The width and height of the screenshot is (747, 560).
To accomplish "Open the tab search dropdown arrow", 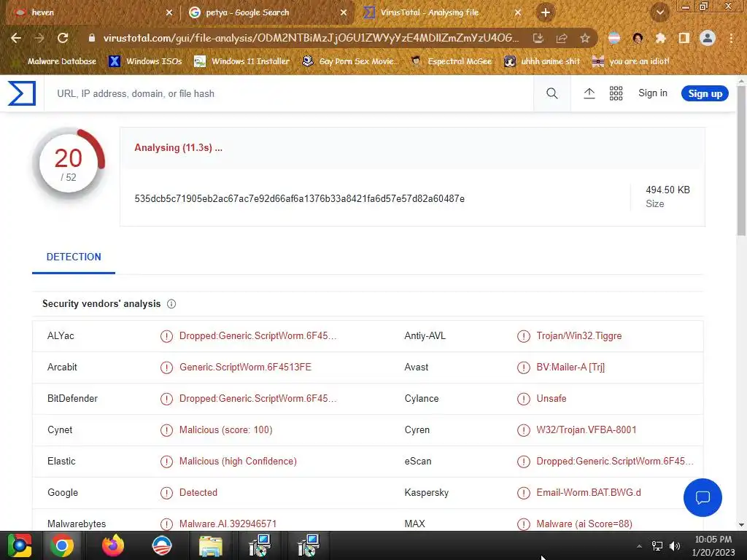I will (660, 12).
